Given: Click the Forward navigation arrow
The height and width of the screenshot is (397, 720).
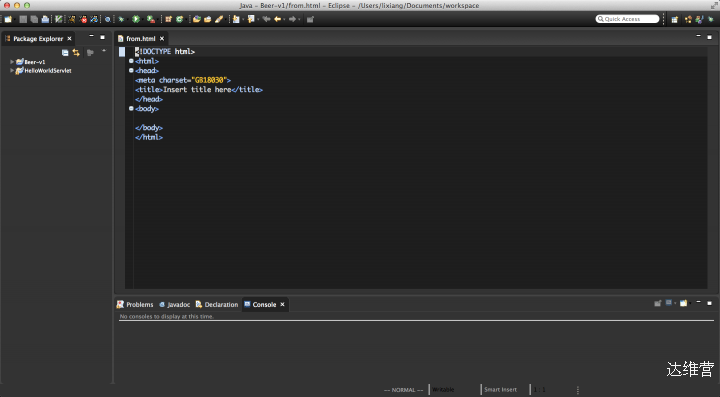Looking at the screenshot, I should (x=292, y=19).
